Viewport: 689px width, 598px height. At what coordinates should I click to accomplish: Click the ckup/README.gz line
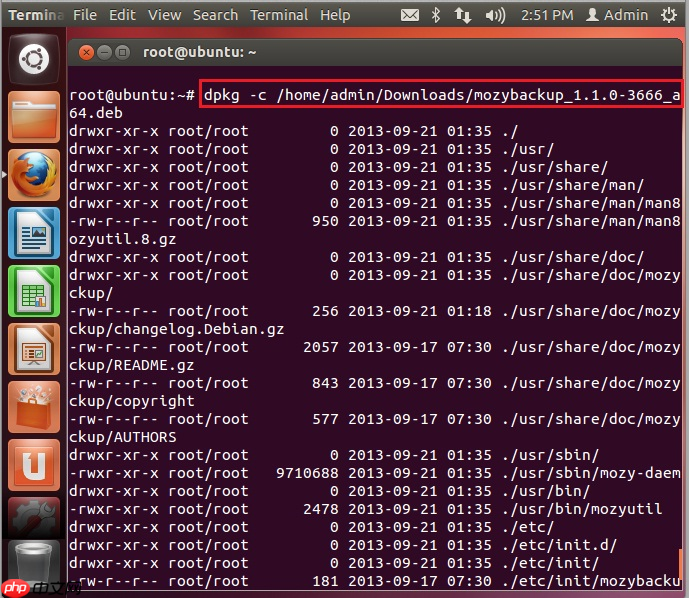coord(131,365)
